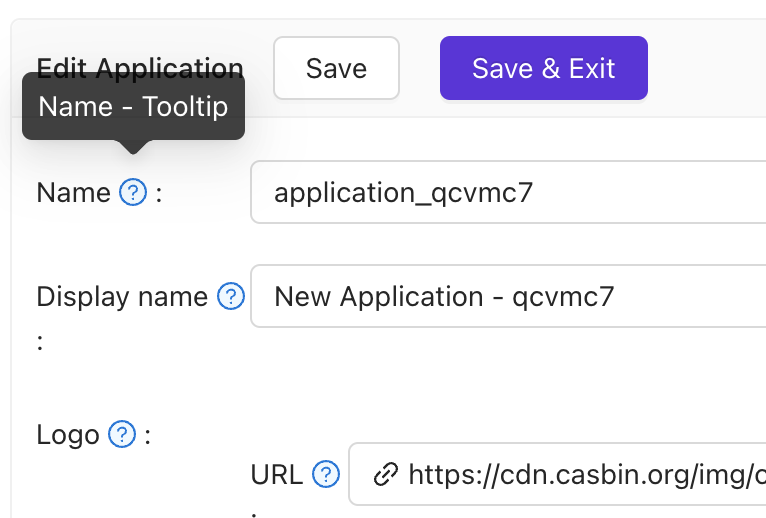Click the question mark beside Logo
766x518 pixels.
(x=121, y=435)
